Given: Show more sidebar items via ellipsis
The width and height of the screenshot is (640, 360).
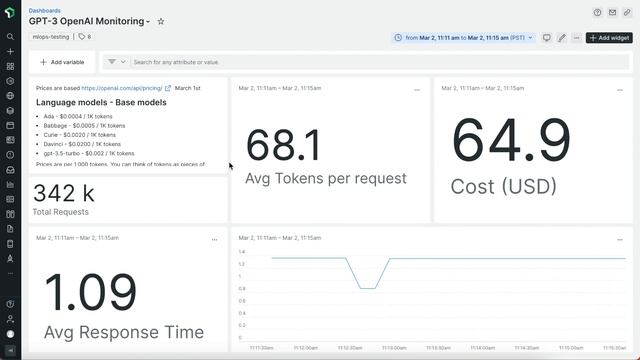Looking at the screenshot, I should click(x=10, y=273).
